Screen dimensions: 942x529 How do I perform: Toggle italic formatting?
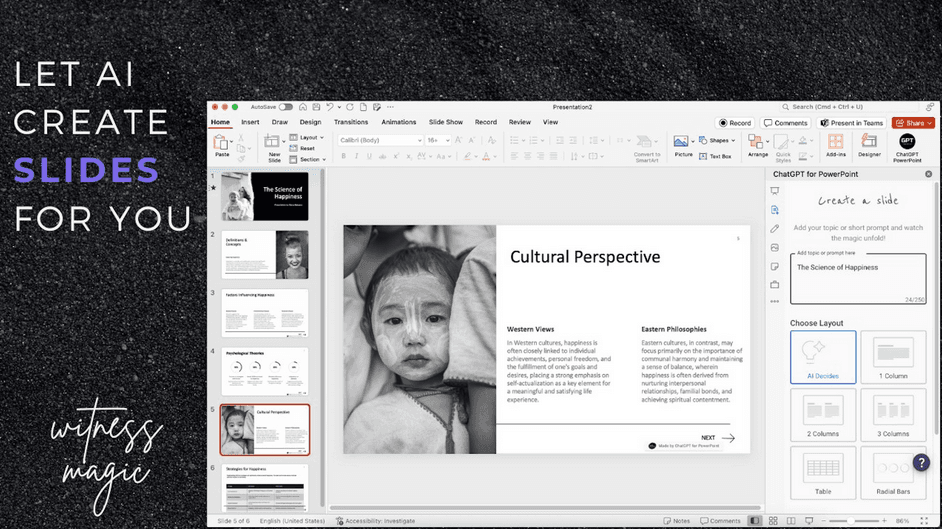[x=356, y=156]
